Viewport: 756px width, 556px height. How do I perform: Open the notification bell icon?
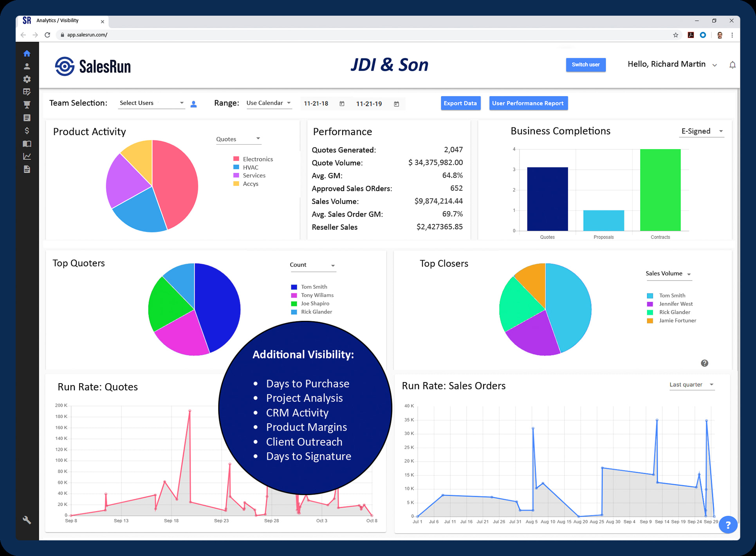point(732,65)
